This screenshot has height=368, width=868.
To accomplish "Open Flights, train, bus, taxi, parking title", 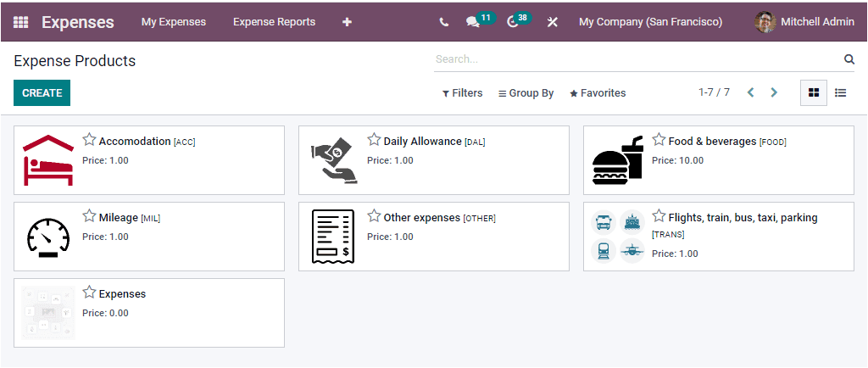I will pos(743,217).
